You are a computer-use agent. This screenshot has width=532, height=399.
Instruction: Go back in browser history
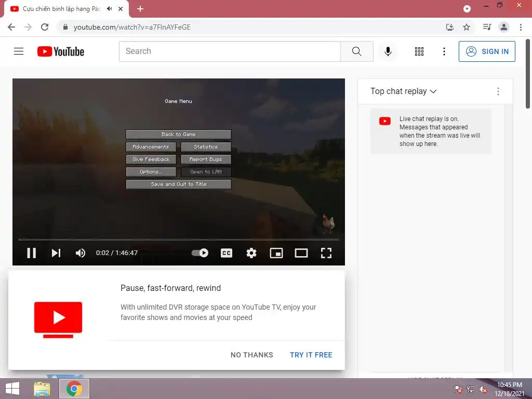pos(11,27)
